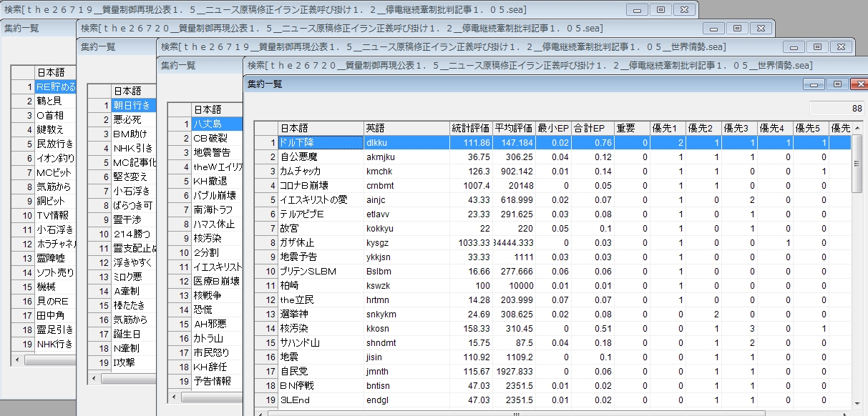868x416 pixels.
Task: Click the 重要 column header
Action: 632,128
